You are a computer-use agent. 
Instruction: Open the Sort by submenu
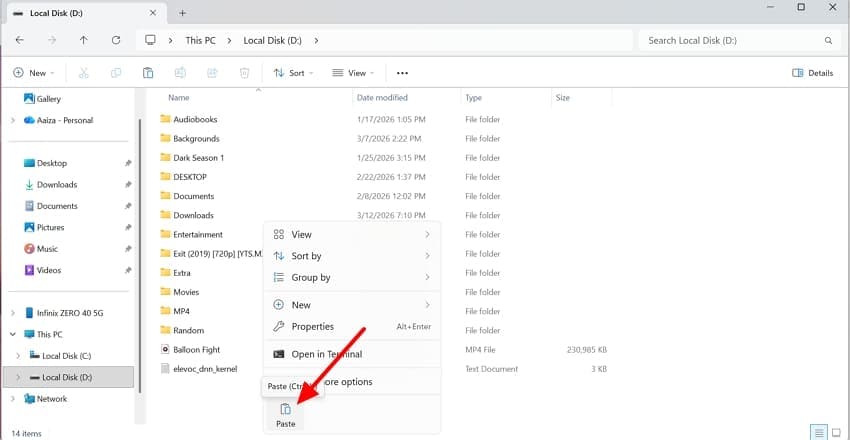click(352, 256)
